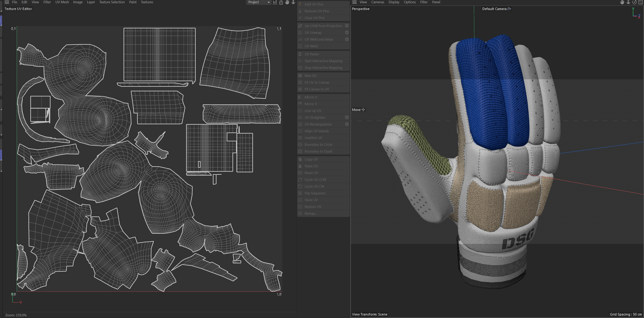
Task: Toggle the viewport layout icon at top right
Action: coord(641,2)
